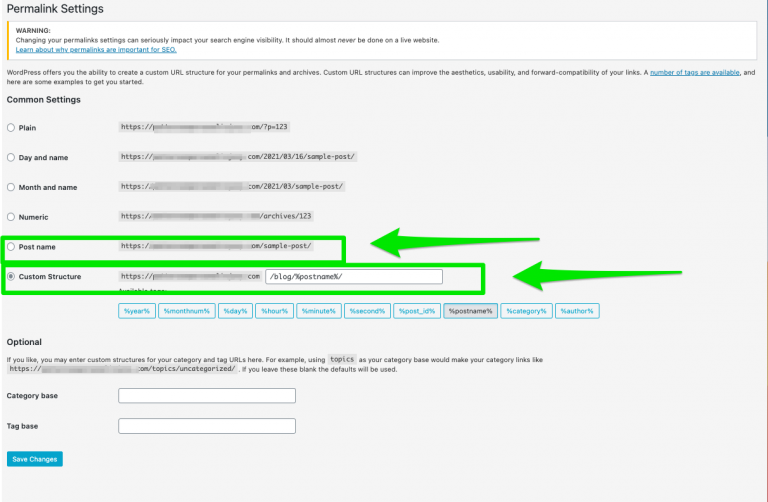The height and width of the screenshot is (502, 768).
Task: Pick the Numeric permalink option
Action: click(11, 217)
